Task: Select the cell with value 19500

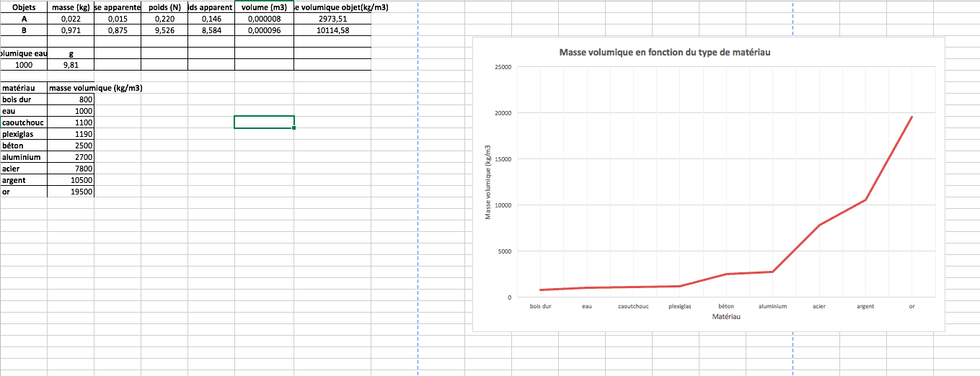Action: click(71, 192)
